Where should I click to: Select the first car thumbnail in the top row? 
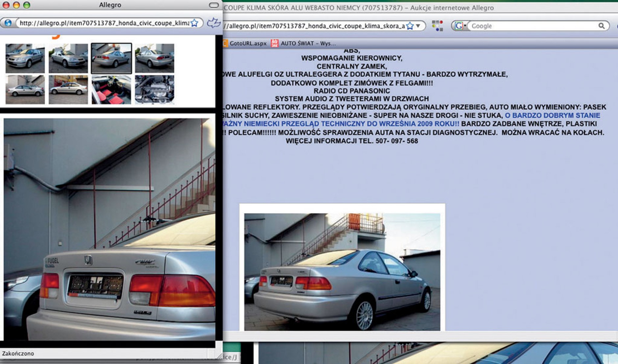pos(25,58)
